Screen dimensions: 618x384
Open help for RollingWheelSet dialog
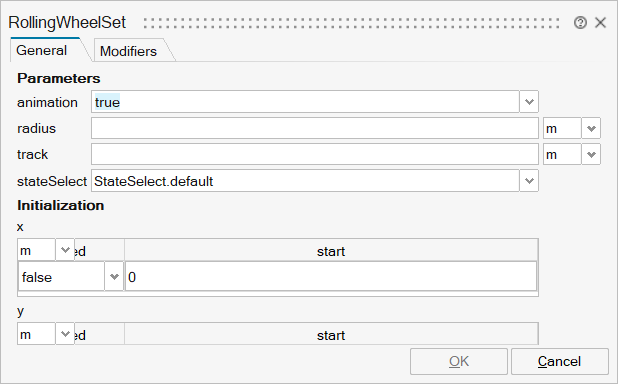point(580,23)
